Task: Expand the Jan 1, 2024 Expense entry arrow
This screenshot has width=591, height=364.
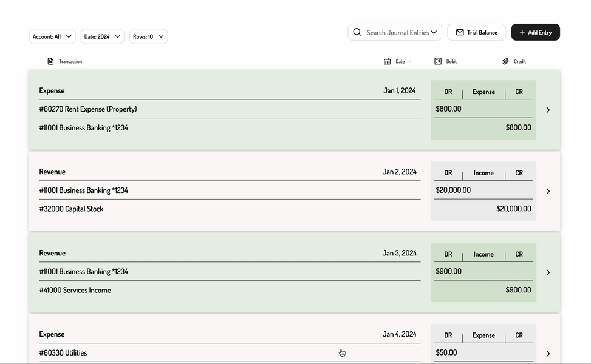Action: pyautogui.click(x=548, y=110)
